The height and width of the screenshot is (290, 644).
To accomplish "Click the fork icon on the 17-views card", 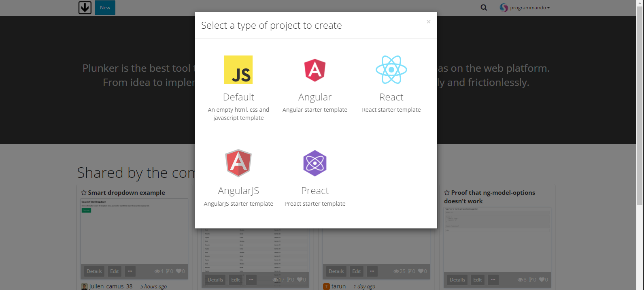I will coord(289,280).
